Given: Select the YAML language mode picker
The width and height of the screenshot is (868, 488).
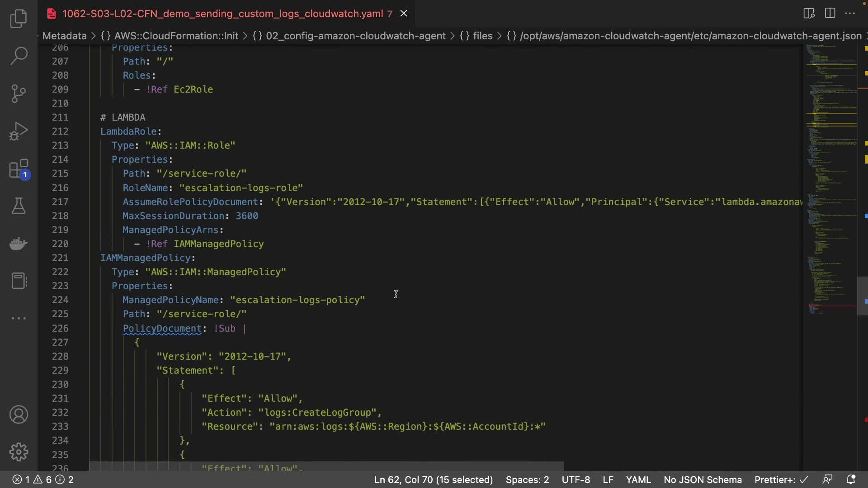Looking at the screenshot, I should click(x=638, y=479).
